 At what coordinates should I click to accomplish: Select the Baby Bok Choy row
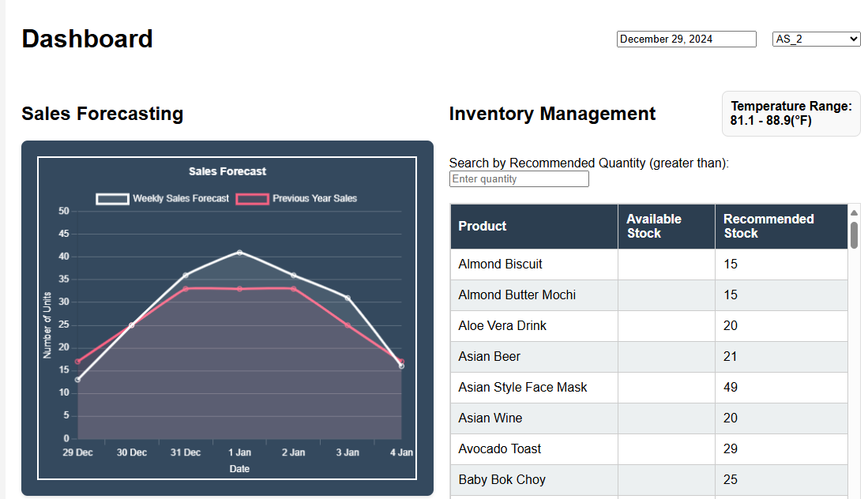[x=502, y=480]
